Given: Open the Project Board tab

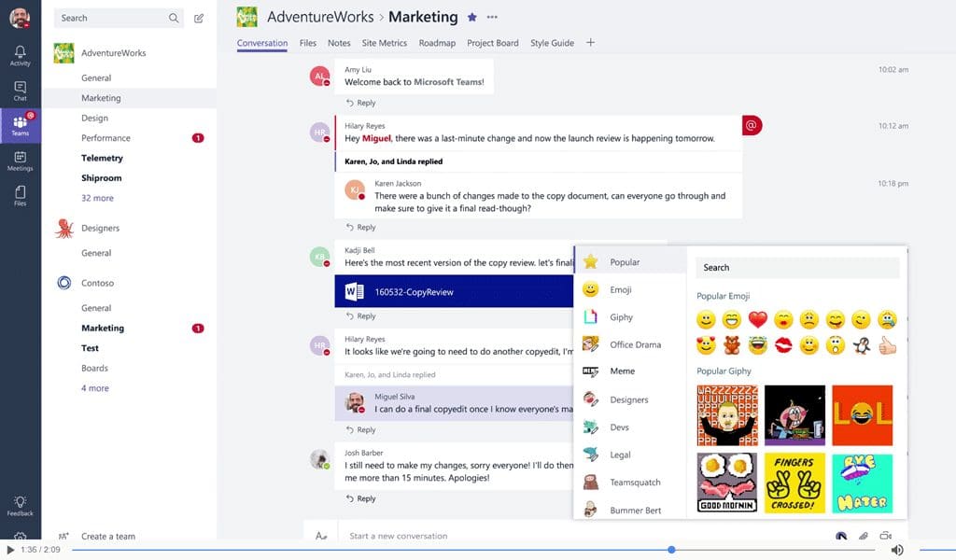Looking at the screenshot, I should (493, 43).
